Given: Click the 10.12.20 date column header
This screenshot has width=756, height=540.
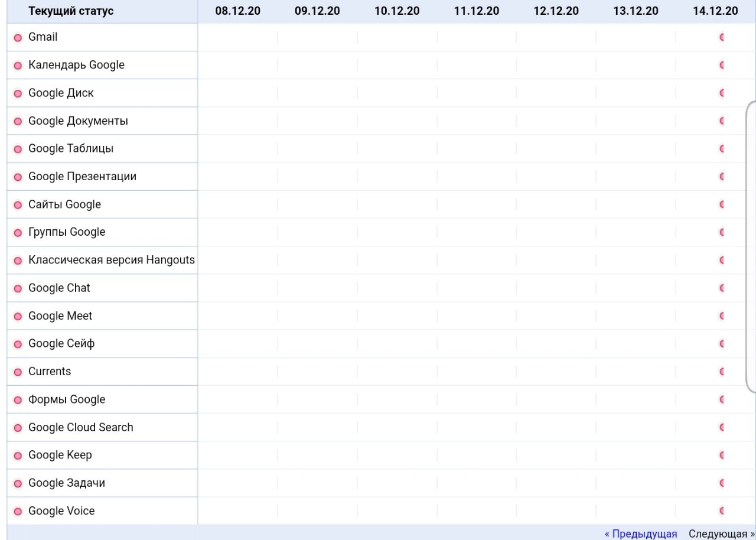Looking at the screenshot, I should (397, 11).
